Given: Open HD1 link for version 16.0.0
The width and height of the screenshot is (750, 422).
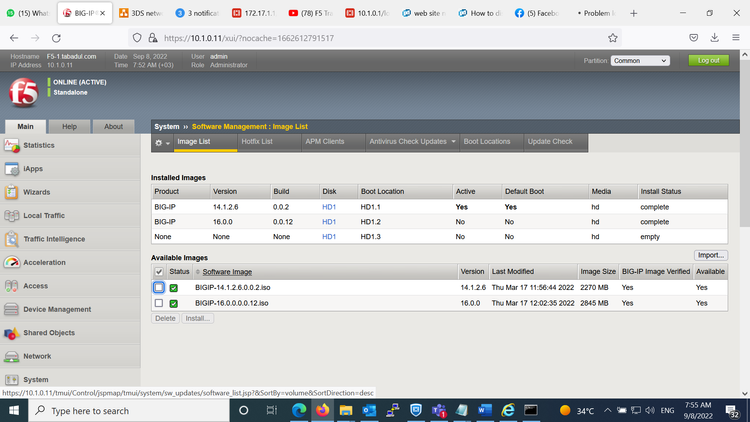Looking at the screenshot, I should click(x=329, y=222).
